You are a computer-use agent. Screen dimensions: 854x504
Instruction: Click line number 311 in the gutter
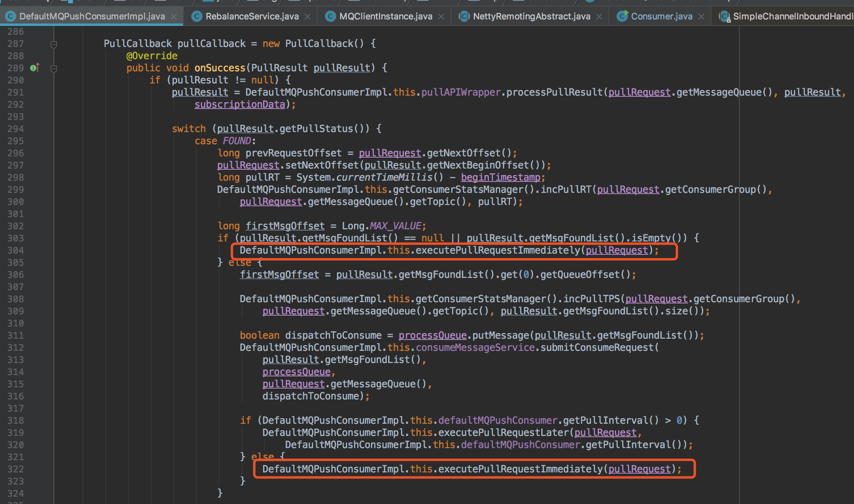[x=15, y=335]
